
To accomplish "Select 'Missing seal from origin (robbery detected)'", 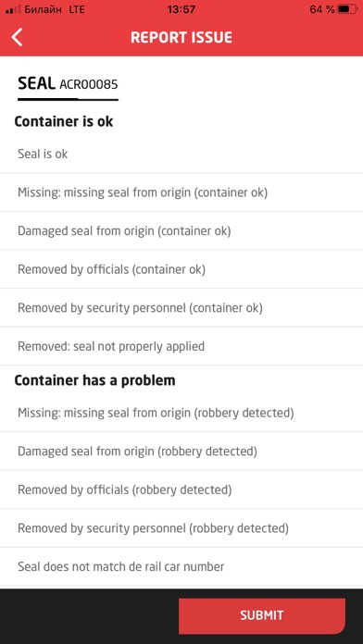I will [181, 413].
